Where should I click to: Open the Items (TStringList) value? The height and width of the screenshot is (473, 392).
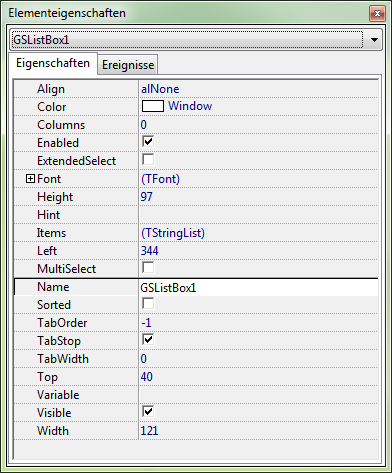[173, 233]
